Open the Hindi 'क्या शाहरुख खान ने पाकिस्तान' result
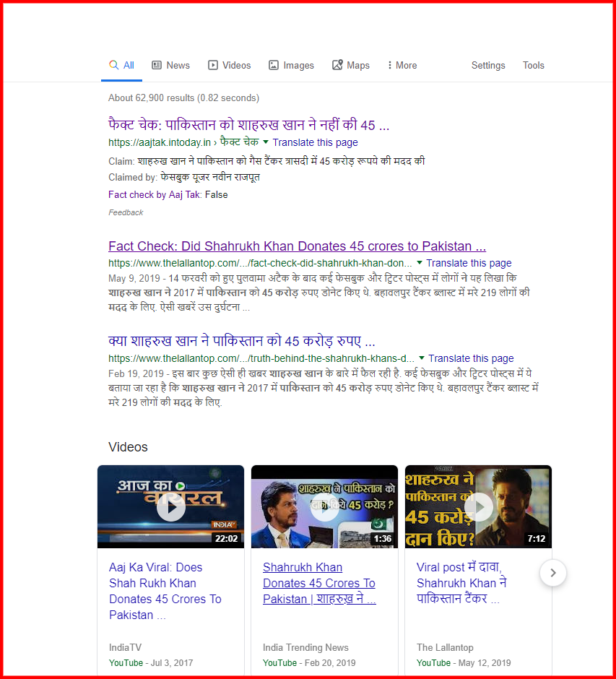Image resolution: width=616 pixels, height=679 pixels. 241,341
